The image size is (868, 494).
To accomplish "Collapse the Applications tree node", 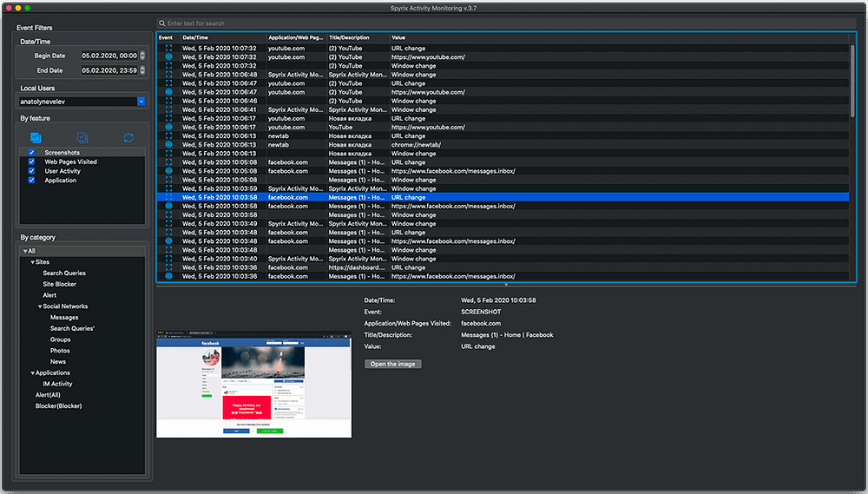I will tap(33, 372).
